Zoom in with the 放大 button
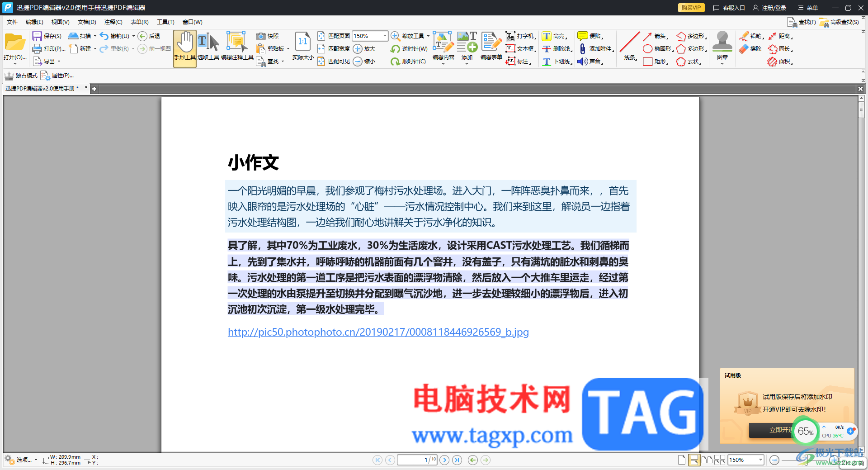The width and height of the screenshot is (868, 470). [364, 49]
